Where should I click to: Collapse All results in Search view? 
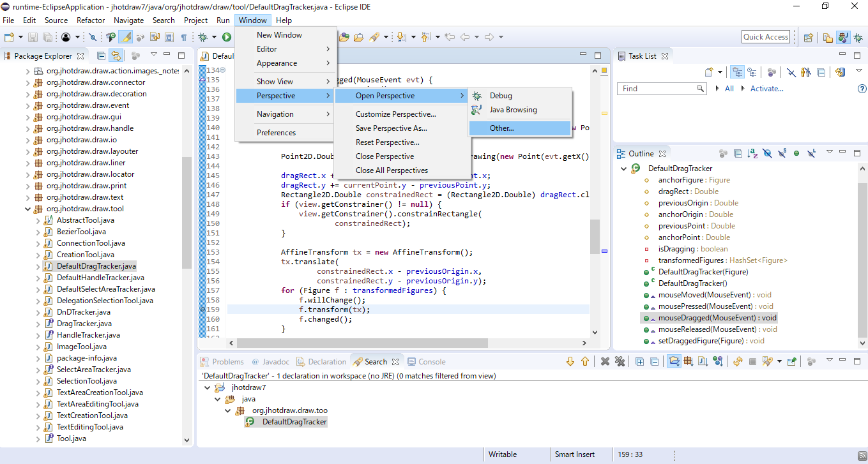654,361
